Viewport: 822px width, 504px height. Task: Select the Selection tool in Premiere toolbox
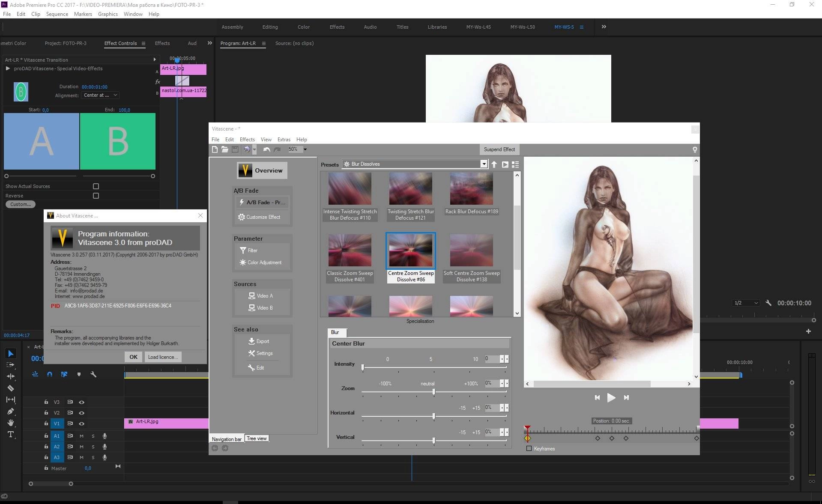pyautogui.click(x=11, y=353)
